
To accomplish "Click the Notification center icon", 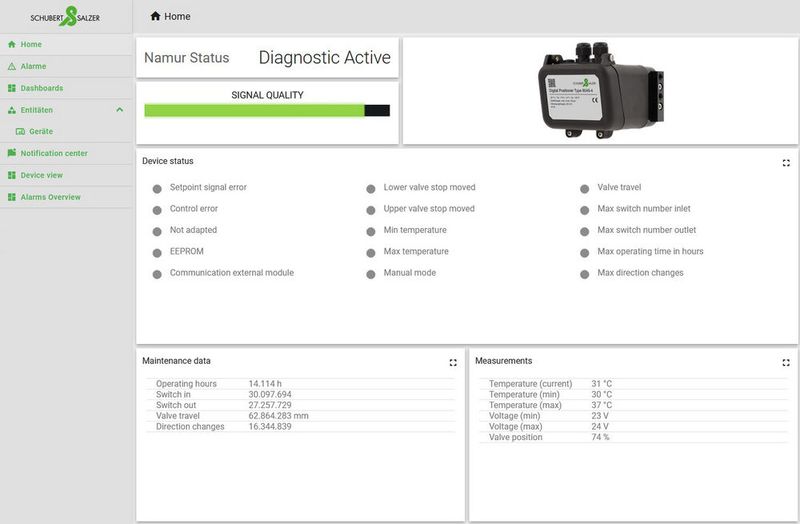I will 12,153.
